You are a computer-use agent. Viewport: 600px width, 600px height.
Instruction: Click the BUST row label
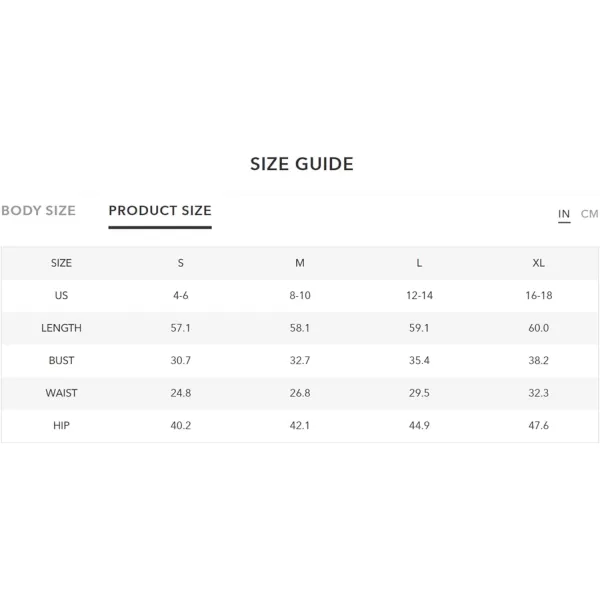(x=61, y=360)
